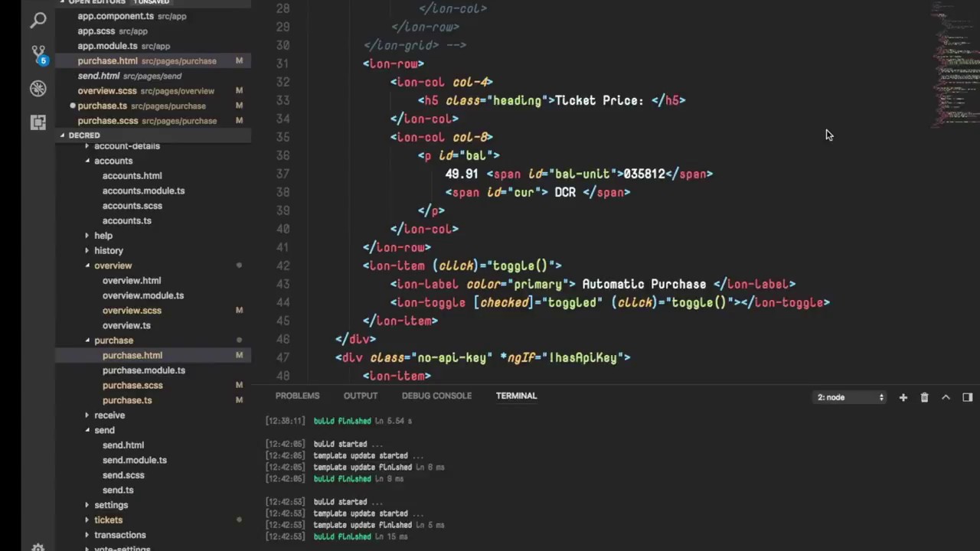Open the Extensions view icon
This screenshot has height=551, width=980.
tap(38, 122)
